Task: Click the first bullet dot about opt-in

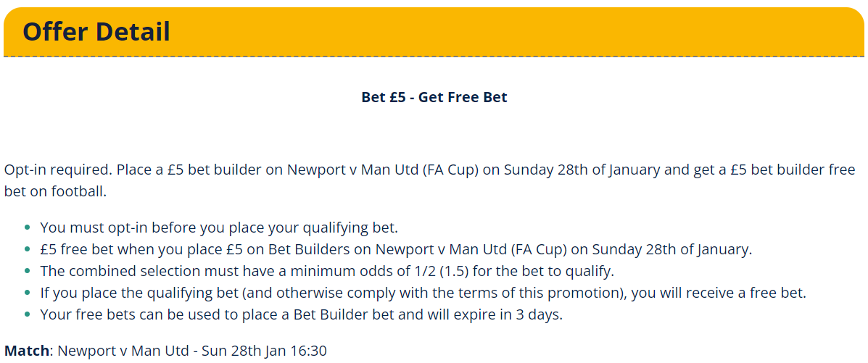Action: pyautogui.click(x=27, y=228)
